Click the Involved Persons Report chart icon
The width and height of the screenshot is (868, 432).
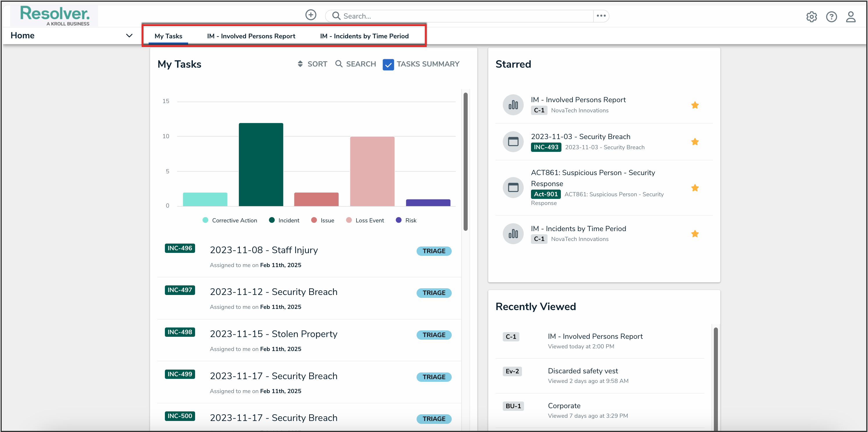coord(513,105)
